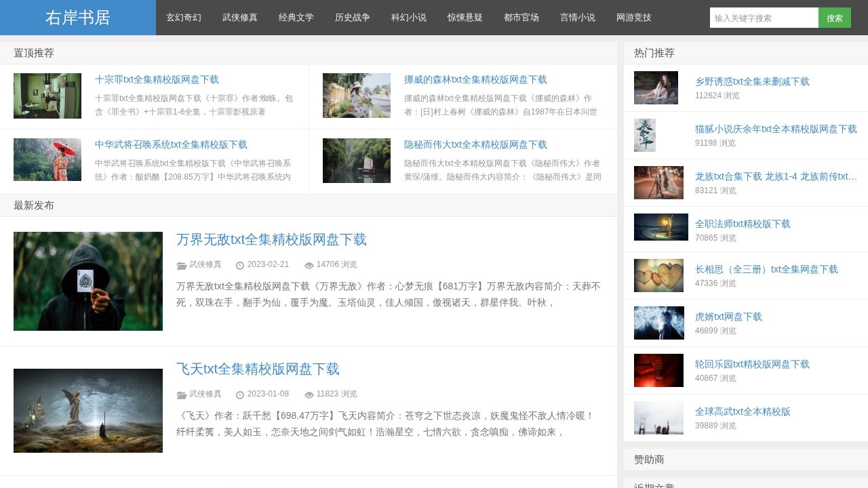Open the 玄幻奇幻 category
The image size is (868, 488).
(183, 18)
